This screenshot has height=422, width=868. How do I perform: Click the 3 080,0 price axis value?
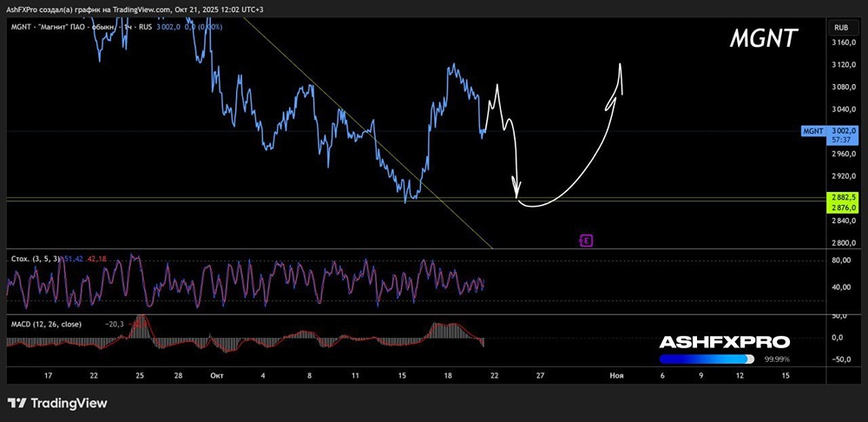844,87
